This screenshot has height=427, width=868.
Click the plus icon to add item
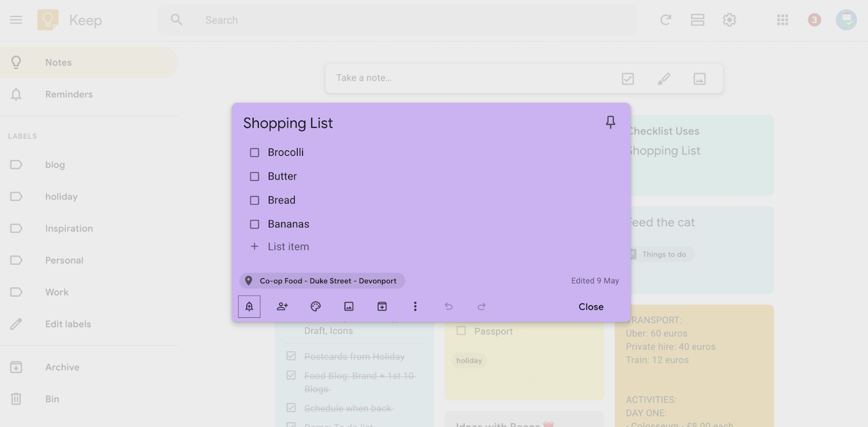point(254,246)
